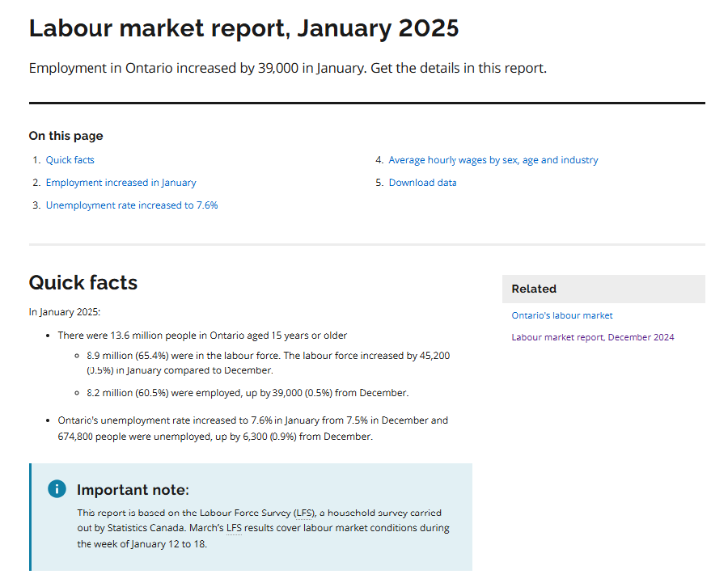Click the LFS abbreviation in March's LFS results
The height and width of the screenshot is (587, 728).
234,529
